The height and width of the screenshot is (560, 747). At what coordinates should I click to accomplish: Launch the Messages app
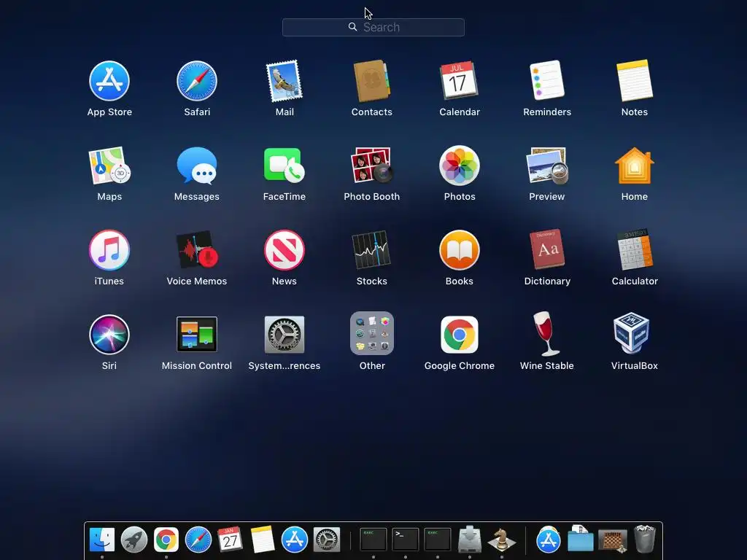click(197, 166)
